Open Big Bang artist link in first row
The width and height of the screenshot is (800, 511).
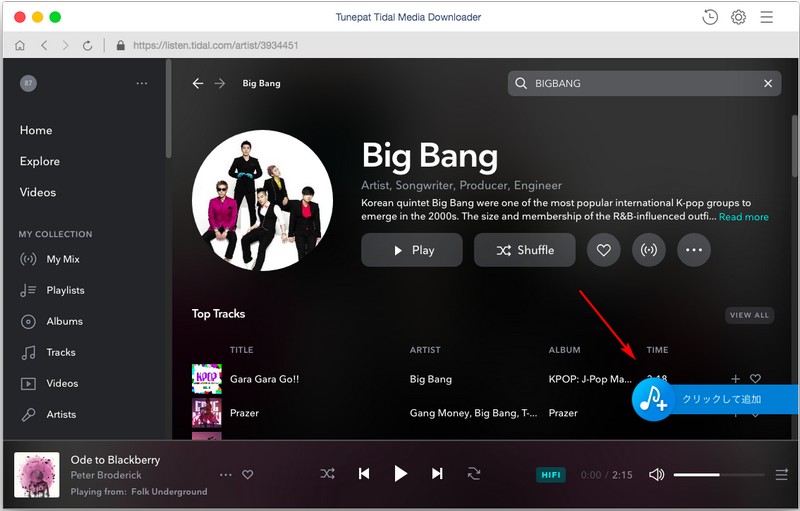[x=431, y=379]
